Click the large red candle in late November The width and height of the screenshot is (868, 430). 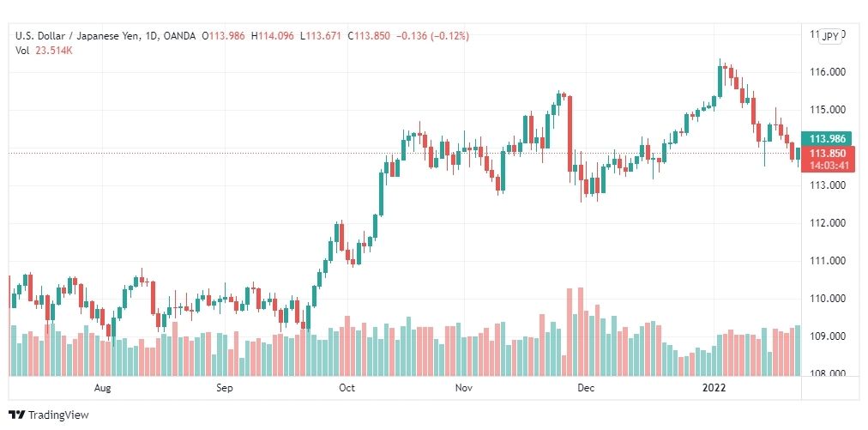570,134
